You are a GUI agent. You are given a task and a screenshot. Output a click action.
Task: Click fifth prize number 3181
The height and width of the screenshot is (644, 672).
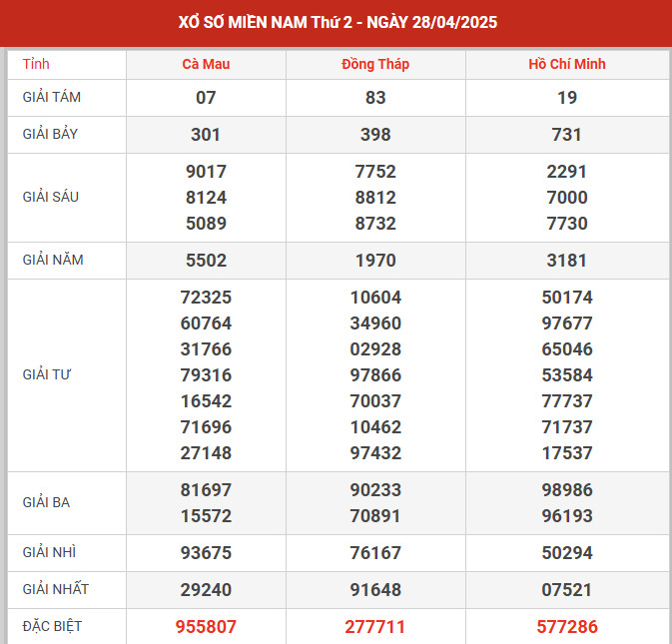[567, 261]
